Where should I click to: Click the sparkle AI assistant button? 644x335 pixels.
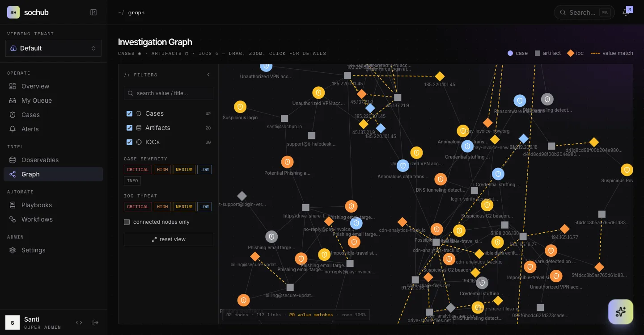point(621,312)
